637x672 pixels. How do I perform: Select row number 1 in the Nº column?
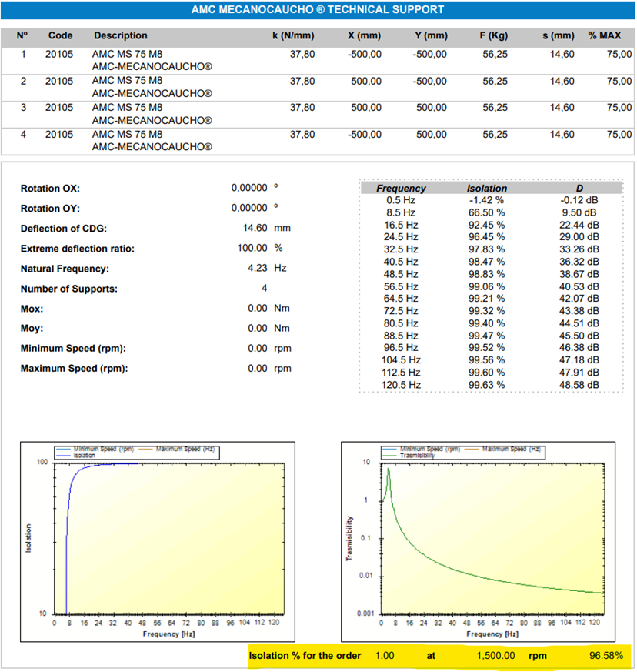pos(23,54)
